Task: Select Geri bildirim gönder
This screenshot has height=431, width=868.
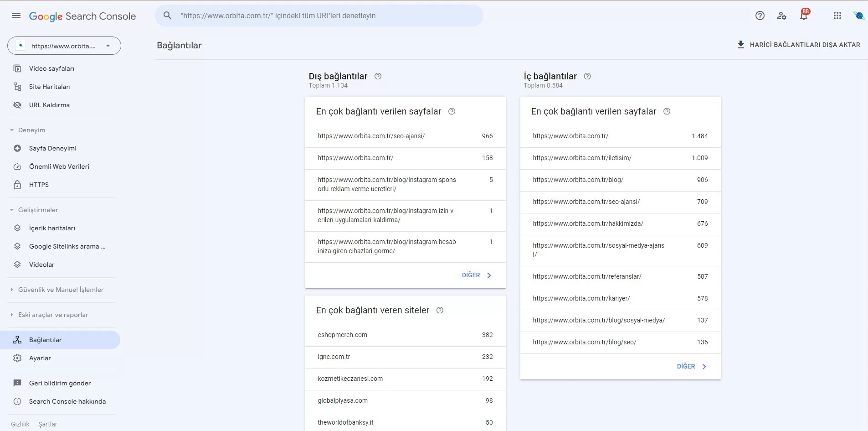Action: click(x=60, y=383)
